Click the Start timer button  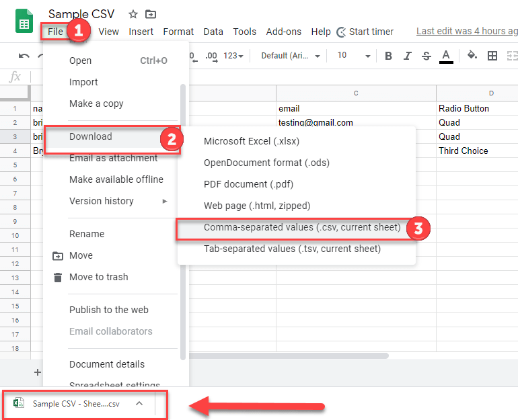(x=365, y=32)
